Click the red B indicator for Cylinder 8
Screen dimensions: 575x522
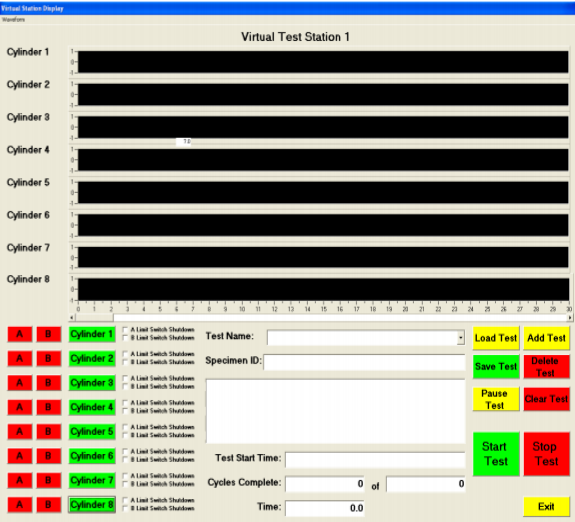coord(48,505)
